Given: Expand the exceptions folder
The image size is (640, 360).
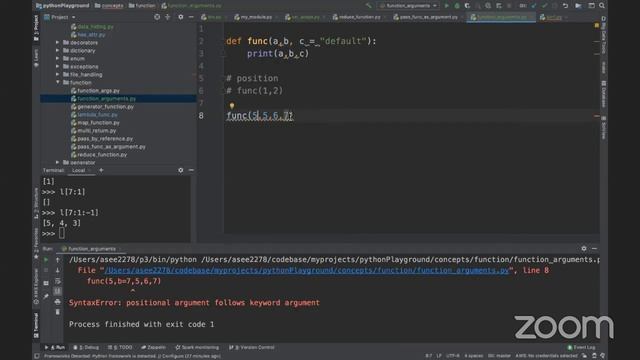Looking at the screenshot, I should pyautogui.click(x=58, y=67).
